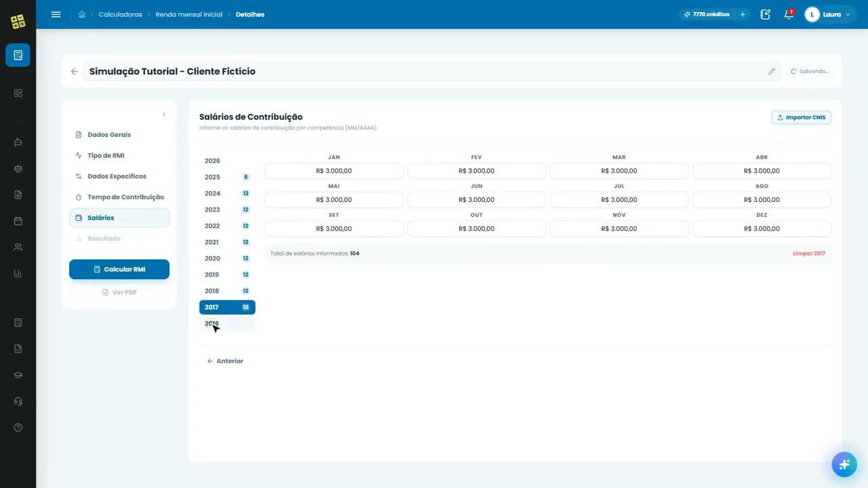868x488 pixels.
Task: Open the calculator module in left sidebar
Action: coord(18,55)
